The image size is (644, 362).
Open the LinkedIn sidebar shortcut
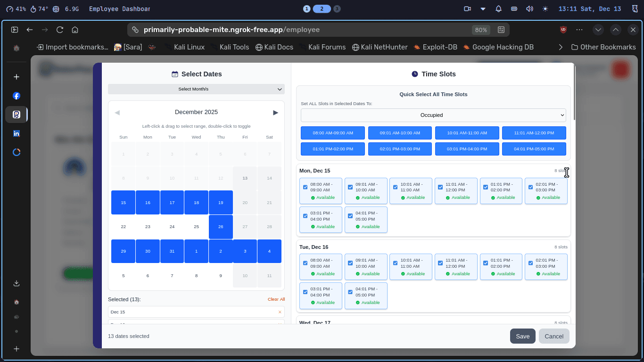[x=17, y=133]
